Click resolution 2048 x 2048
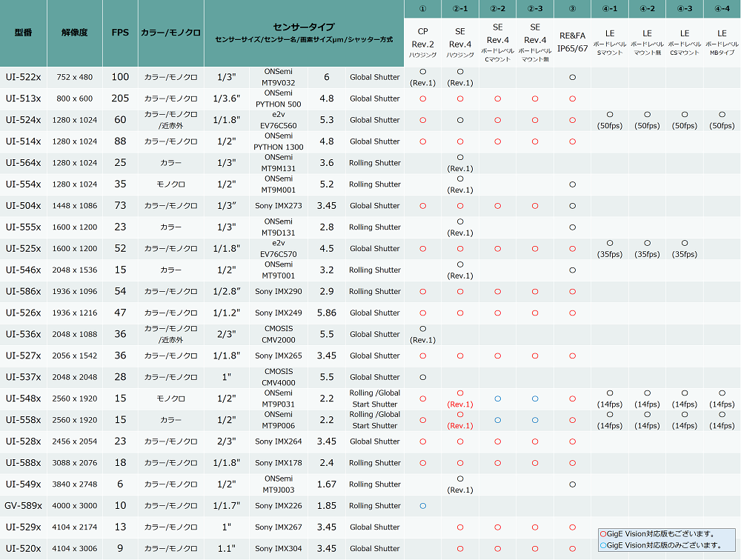Image resolution: width=741 pixels, height=560 pixels. [x=75, y=377]
